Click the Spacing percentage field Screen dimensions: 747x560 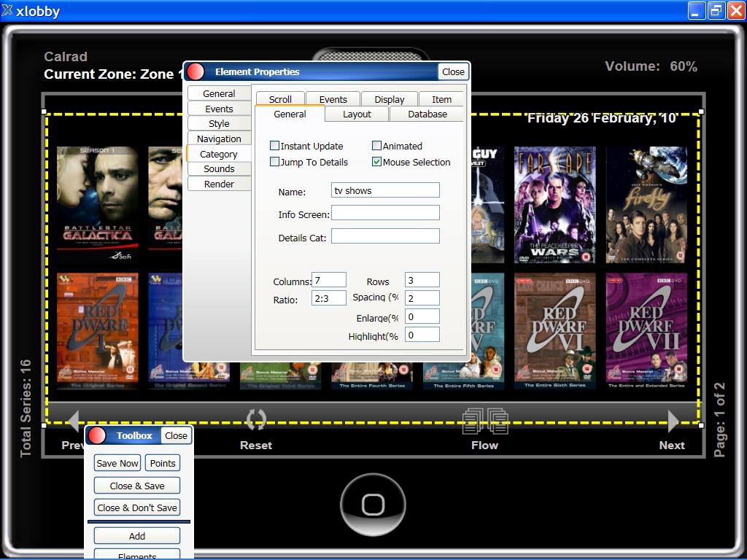pos(422,298)
